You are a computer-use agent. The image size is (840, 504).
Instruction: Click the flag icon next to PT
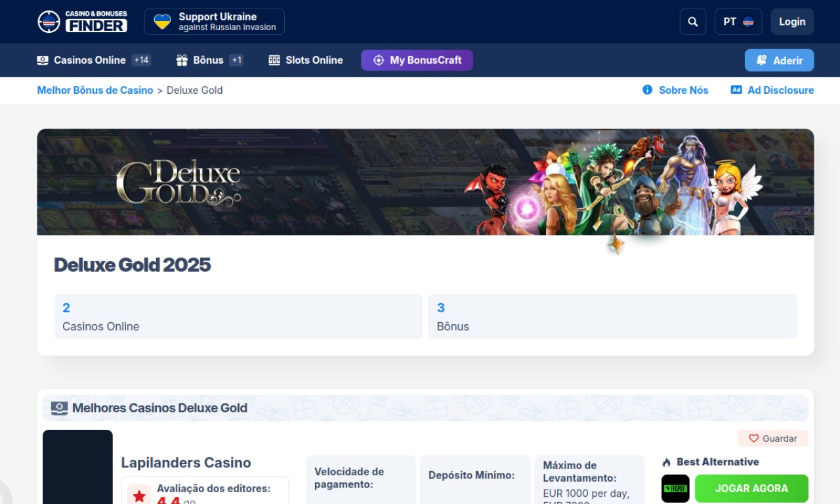tap(748, 22)
